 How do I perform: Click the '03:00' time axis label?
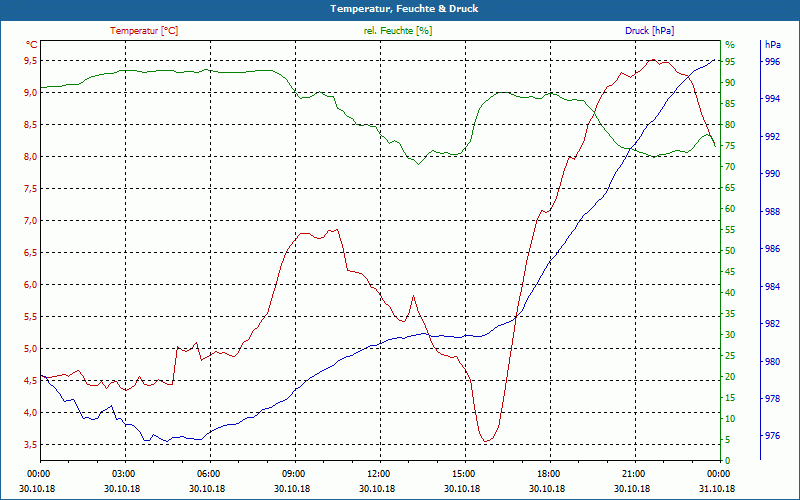tap(122, 473)
